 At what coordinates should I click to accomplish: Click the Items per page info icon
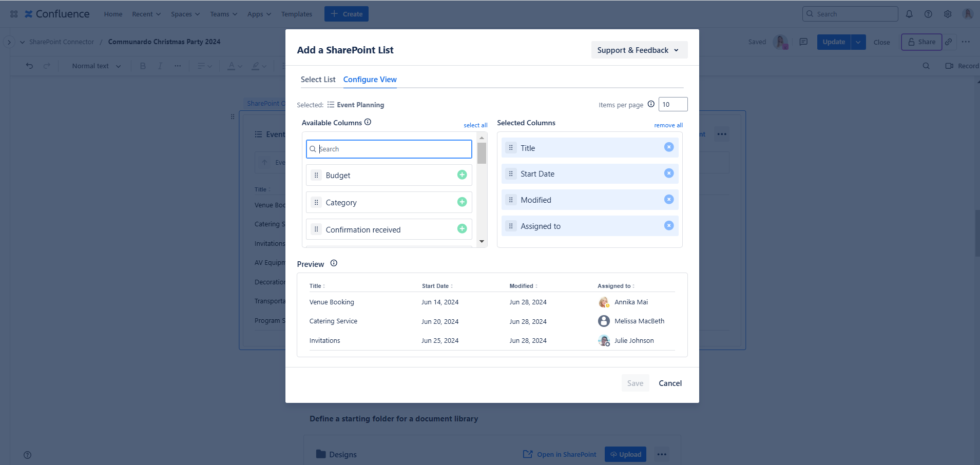[x=651, y=104]
